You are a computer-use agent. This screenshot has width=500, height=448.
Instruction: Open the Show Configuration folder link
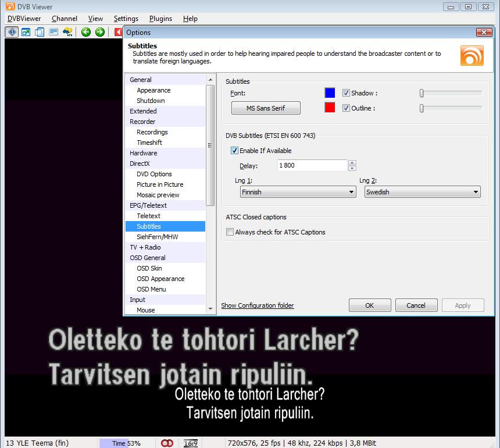tap(257, 305)
